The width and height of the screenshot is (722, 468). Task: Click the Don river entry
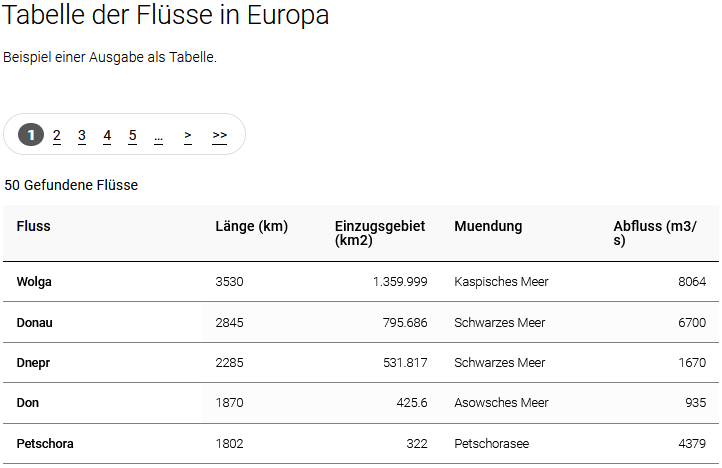click(x=28, y=403)
